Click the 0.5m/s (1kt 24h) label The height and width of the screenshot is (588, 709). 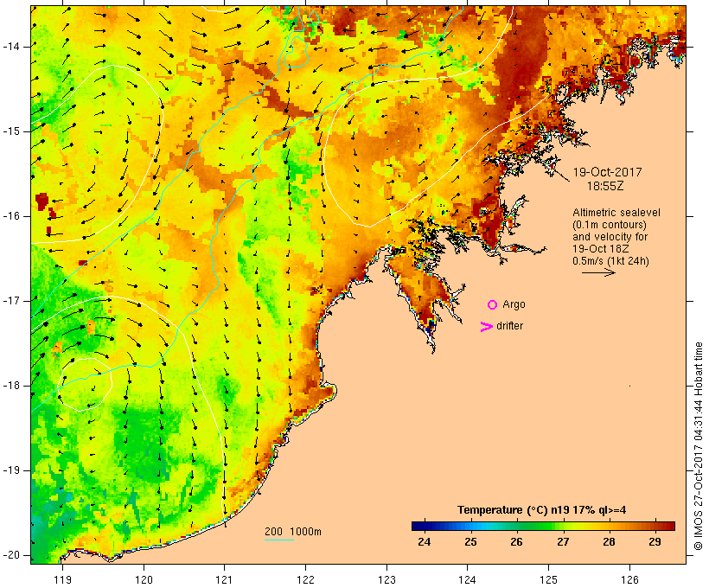[x=610, y=261]
